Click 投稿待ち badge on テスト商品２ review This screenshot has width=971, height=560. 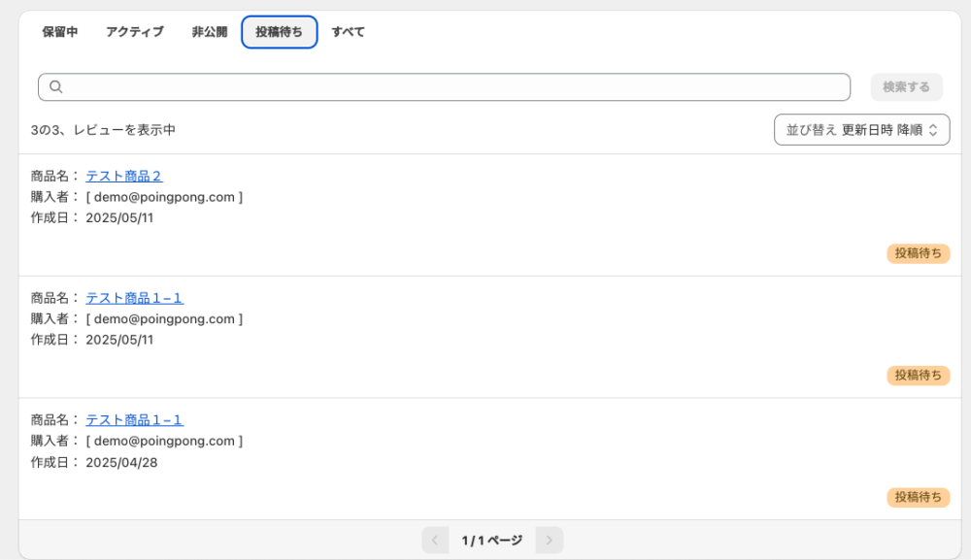click(918, 253)
